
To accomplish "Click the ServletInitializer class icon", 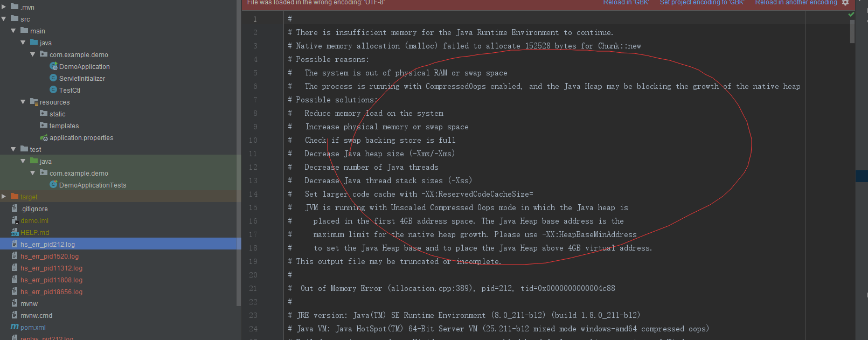I will (x=53, y=78).
